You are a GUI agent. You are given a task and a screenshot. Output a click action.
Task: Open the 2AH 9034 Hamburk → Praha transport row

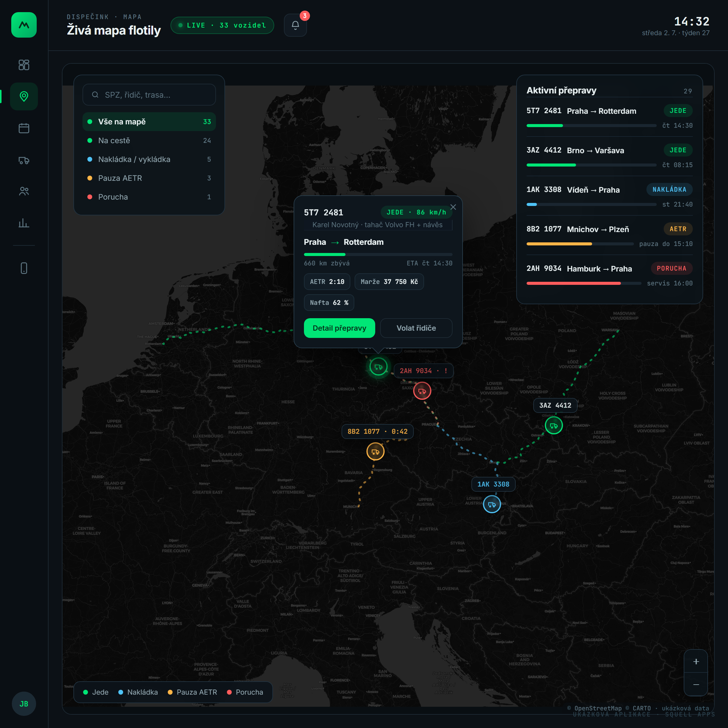pyautogui.click(x=609, y=275)
